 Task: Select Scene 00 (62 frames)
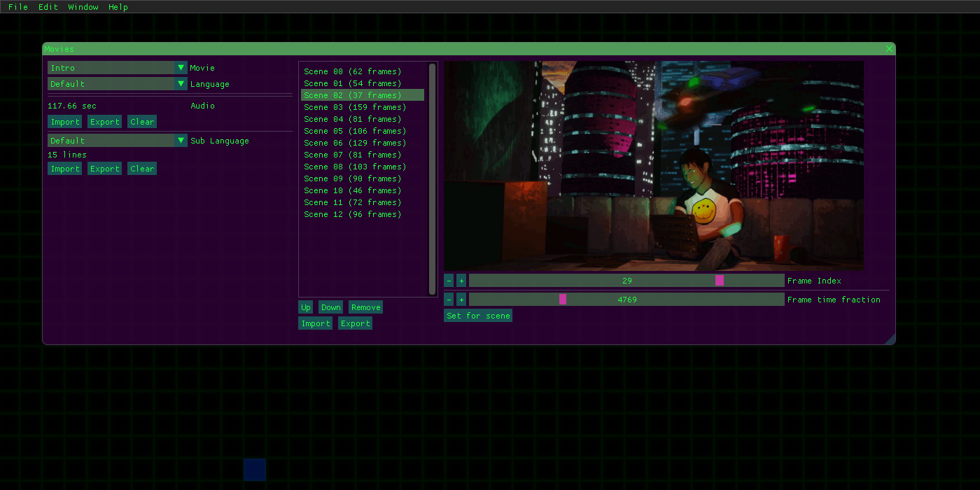363,71
